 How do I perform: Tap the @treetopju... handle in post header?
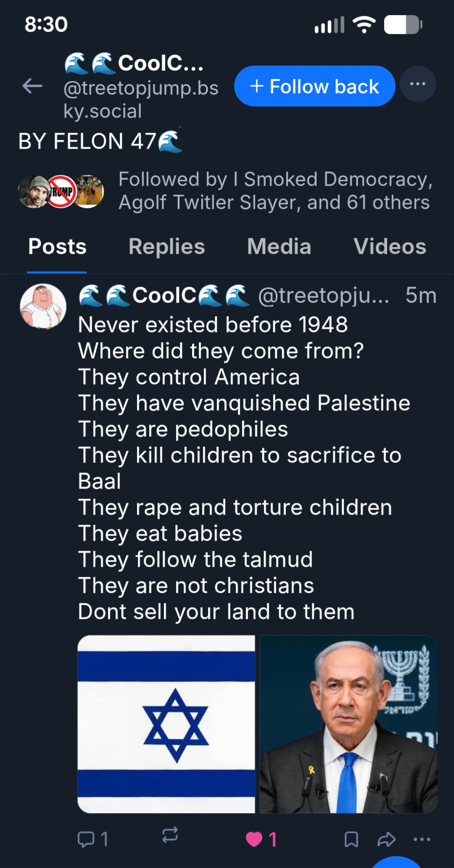pos(323,296)
